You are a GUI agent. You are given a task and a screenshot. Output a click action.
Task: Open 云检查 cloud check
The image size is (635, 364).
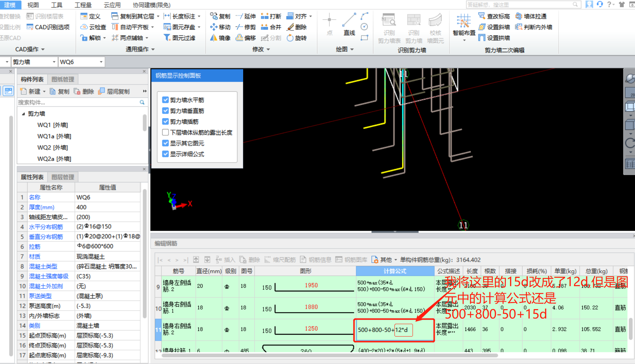[93, 27]
